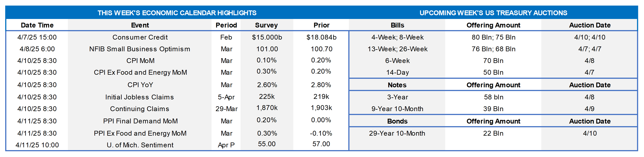This screenshot has width=644, height=157.
Task: Select the Notes section header
Action: pos(397,85)
